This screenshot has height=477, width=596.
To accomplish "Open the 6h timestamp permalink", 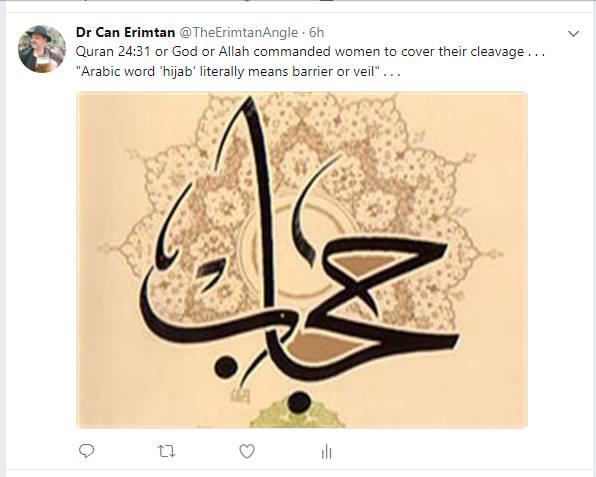I will (316, 33).
